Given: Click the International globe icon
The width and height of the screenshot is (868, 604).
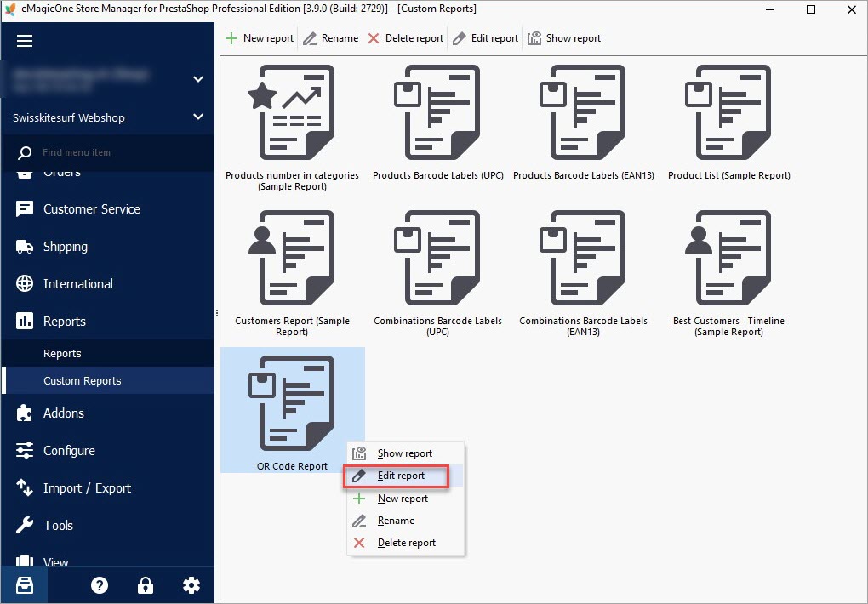Looking at the screenshot, I should pos(25,283).
